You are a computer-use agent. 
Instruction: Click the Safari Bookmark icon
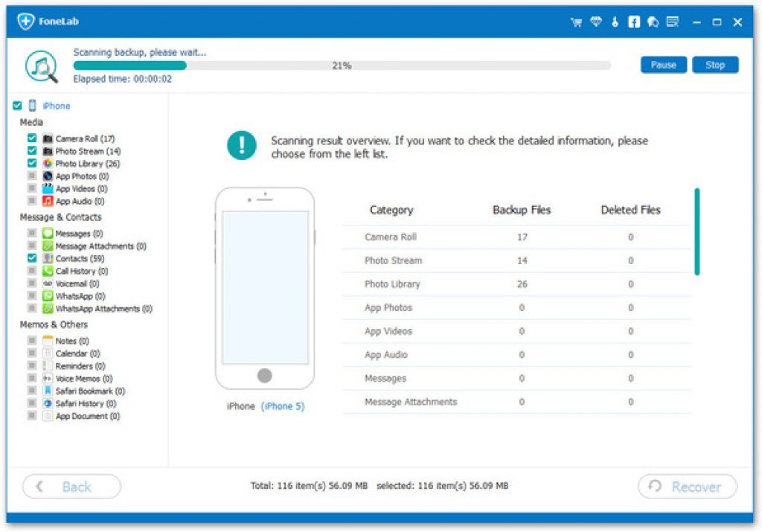point(48,391)
